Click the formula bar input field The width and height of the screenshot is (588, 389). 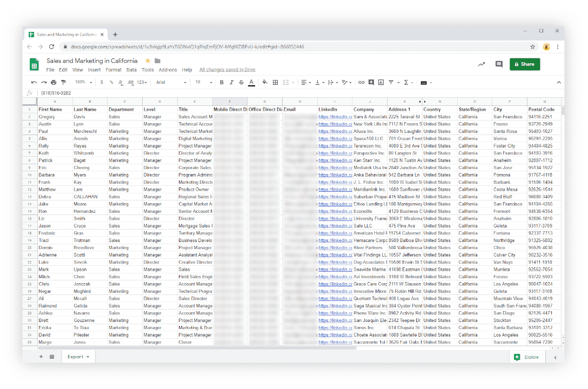coord(270,93)
